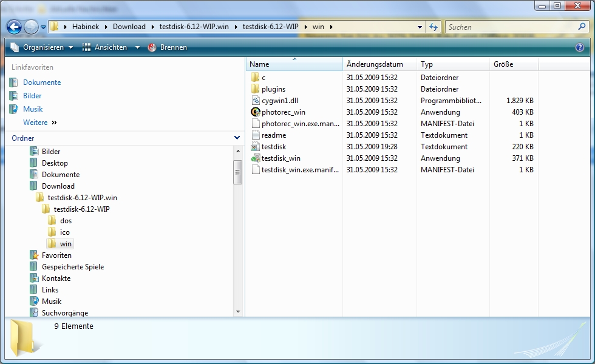The width and height of the screenshot is (595, 364).
Task: Click the Refresh button beside address bar
Action: (433, 27)
